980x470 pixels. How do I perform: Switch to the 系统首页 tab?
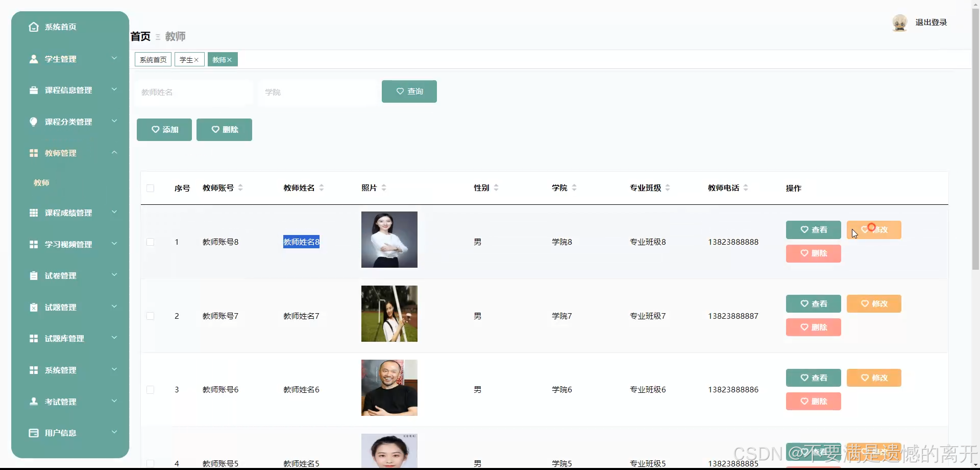(x=153, y=60)
